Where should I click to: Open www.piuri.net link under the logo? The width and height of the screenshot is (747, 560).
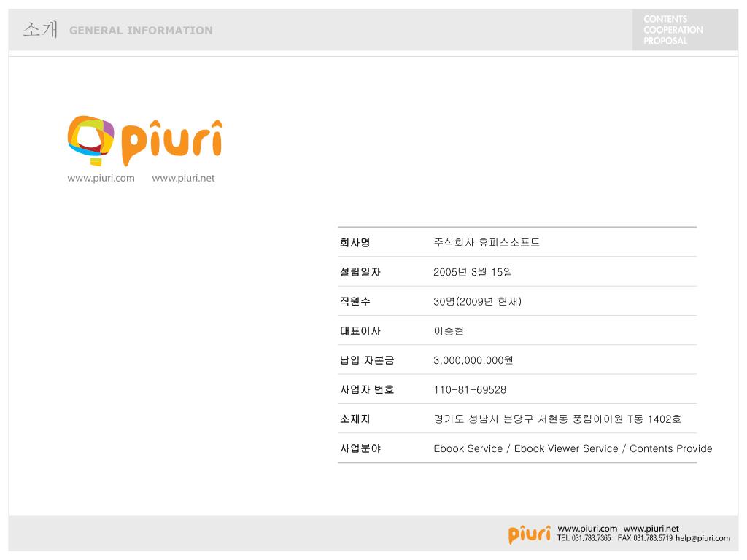tap(183, 178)
